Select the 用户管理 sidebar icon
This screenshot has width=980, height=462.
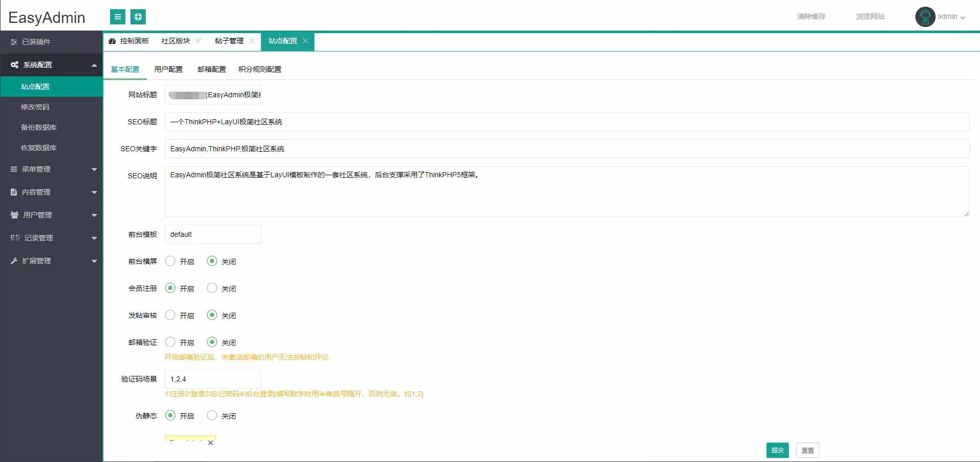pos(14,214)
